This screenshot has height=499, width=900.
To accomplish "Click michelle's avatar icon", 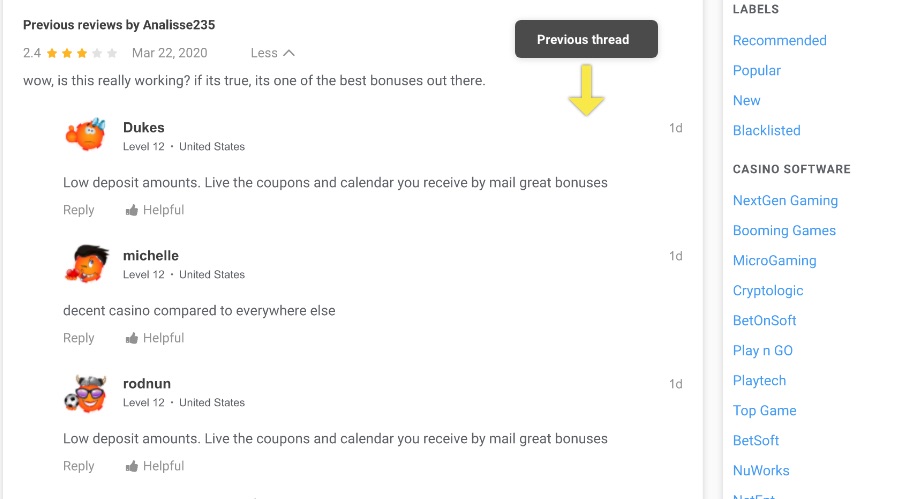I will tap(85, 263).
